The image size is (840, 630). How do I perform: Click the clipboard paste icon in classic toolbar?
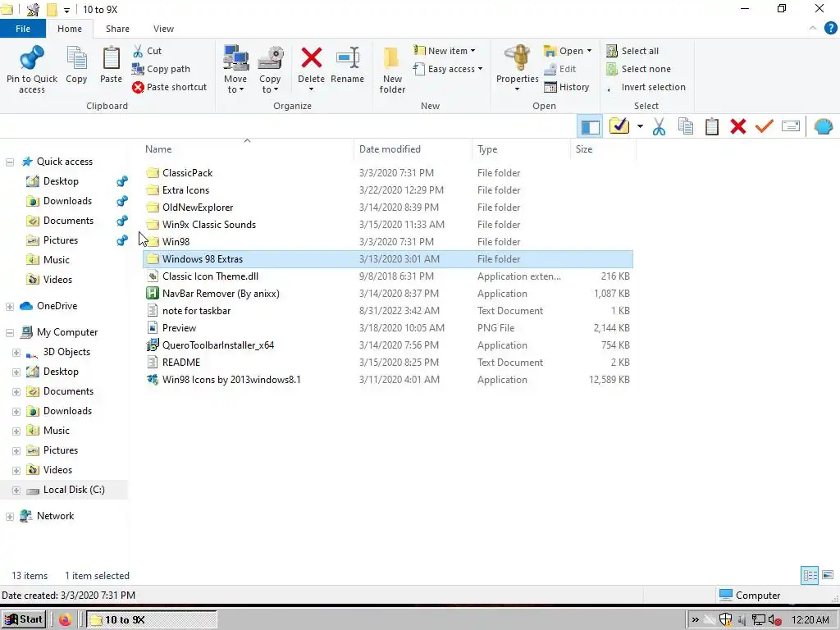pyautogui.click(x=712, y=127)
